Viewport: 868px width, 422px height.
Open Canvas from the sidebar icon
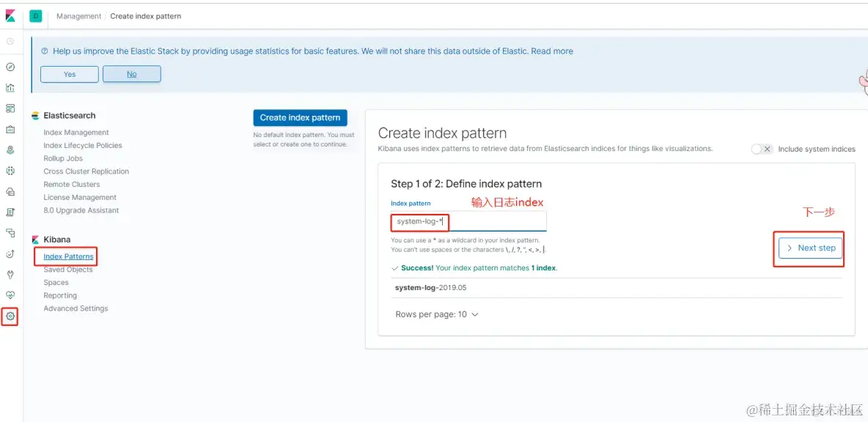tap(10, 130)
